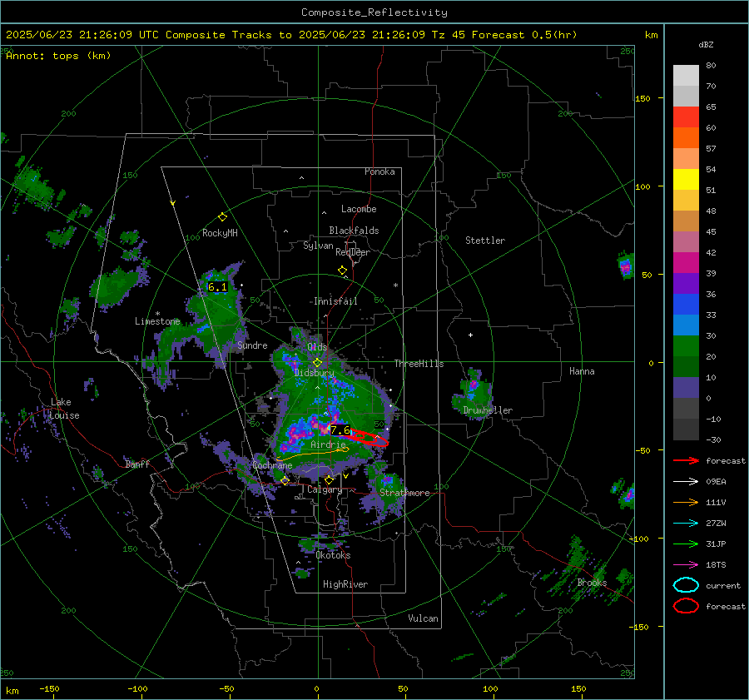The height and width of the screenshot is (700, 749).
Task: Click the Olds city label
Action: pyautogui.click(x=317, y=347)
